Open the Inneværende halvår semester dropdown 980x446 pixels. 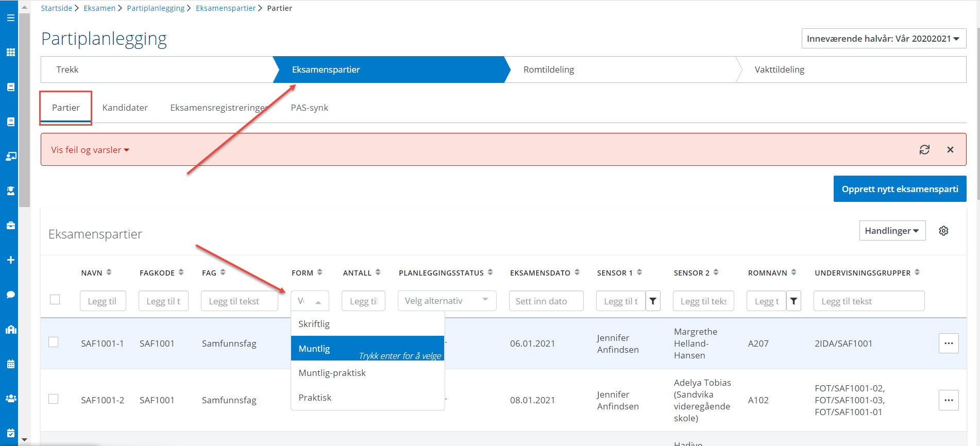884,39
